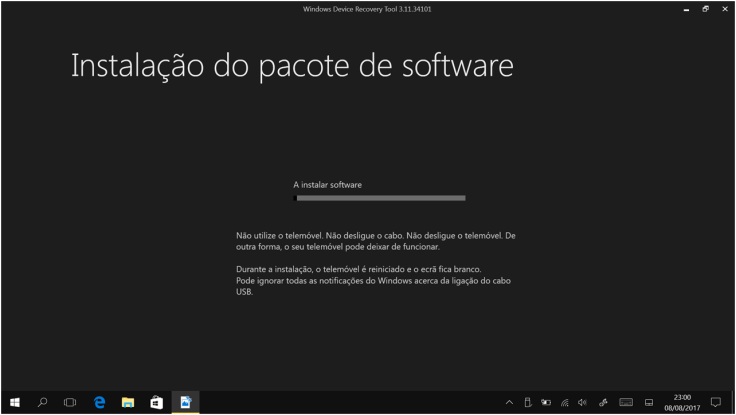Expand the hidden system tray icons chevron

(509, 403)
